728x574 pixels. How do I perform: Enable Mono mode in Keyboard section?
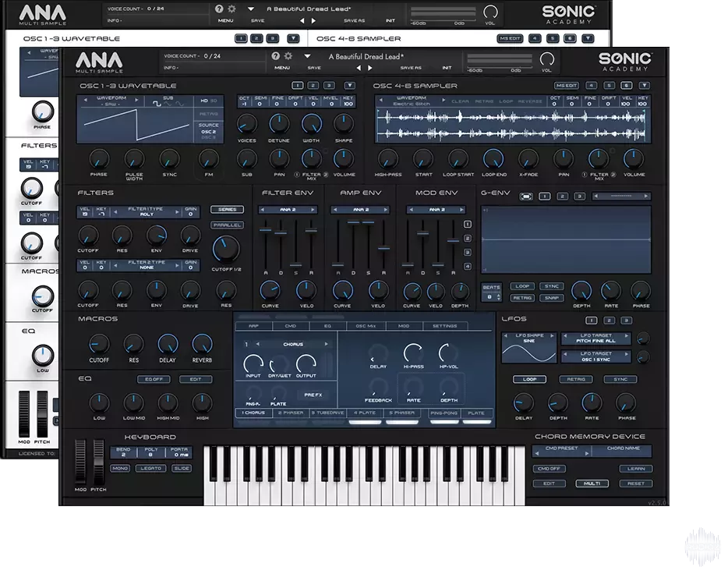click(120, 468)
